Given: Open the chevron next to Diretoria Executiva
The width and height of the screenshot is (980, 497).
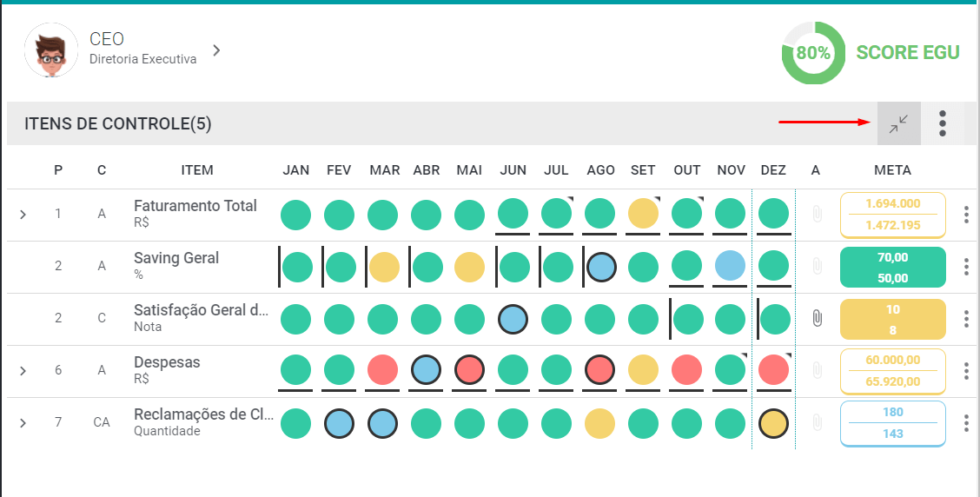Looking at the screenshot, I should pos(216,50).
